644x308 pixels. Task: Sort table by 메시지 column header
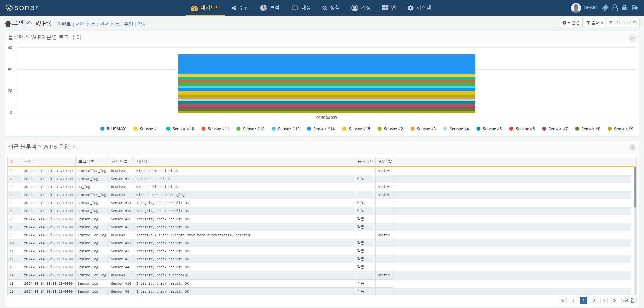tap(244, 161)
